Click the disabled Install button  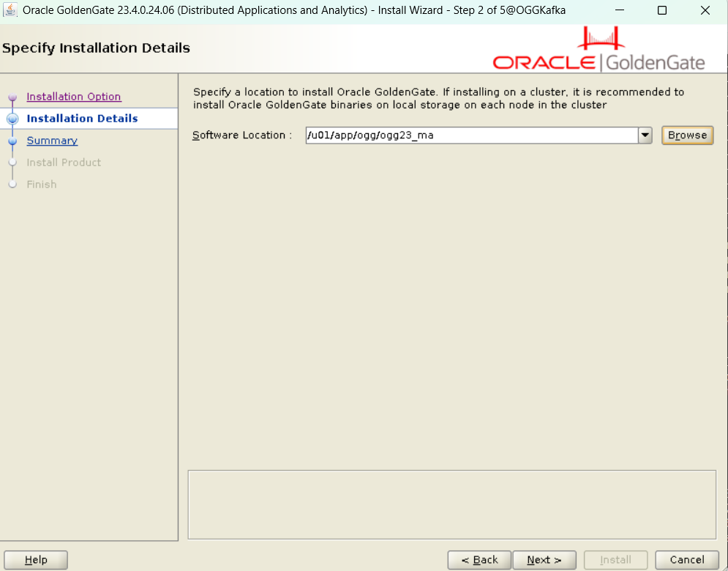point(615,560)
